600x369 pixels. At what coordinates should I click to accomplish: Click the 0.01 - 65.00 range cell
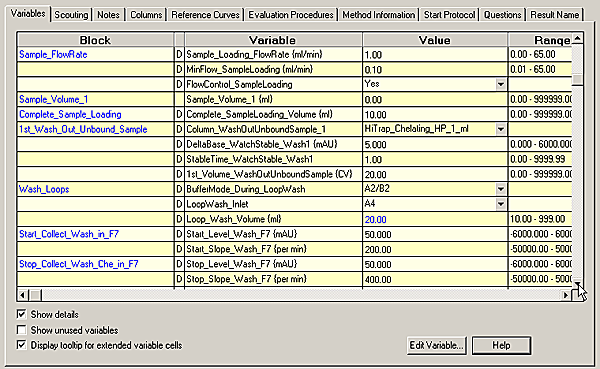pos(540,69)
